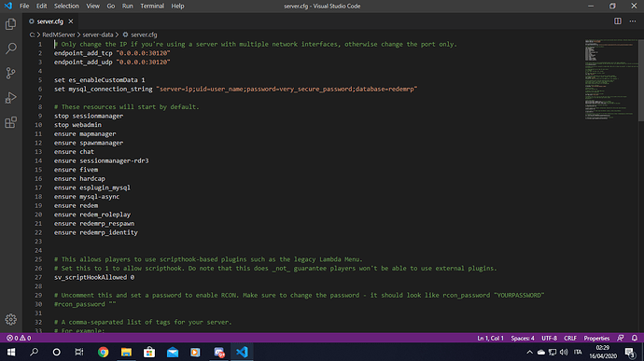Click the C: breadcrumb root

point(32,35)
